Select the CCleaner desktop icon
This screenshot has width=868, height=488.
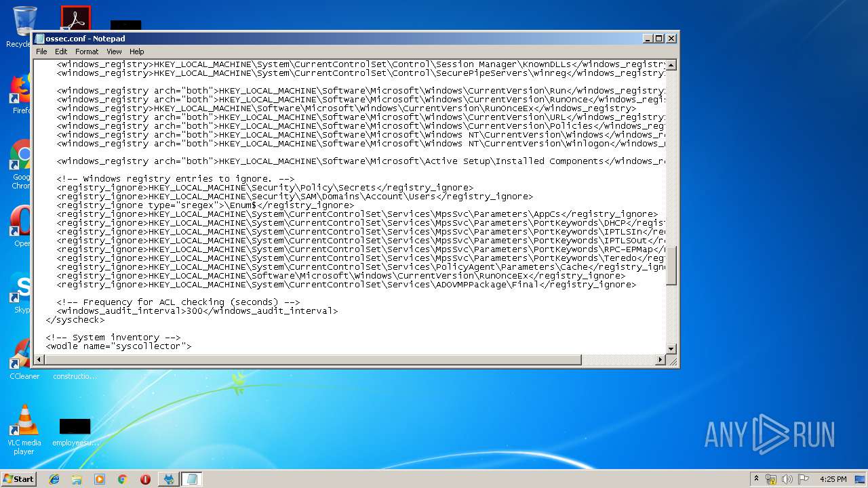[24, 359]
